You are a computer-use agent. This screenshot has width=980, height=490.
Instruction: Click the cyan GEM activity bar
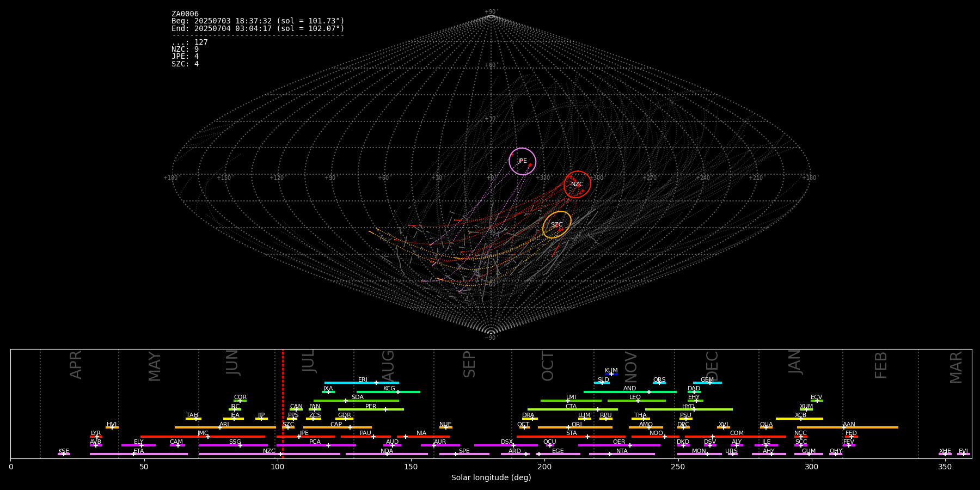click(707, 383)
